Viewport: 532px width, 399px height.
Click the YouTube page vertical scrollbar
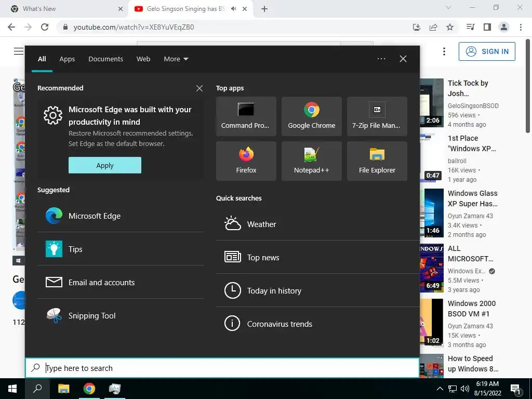pos(528,86)
